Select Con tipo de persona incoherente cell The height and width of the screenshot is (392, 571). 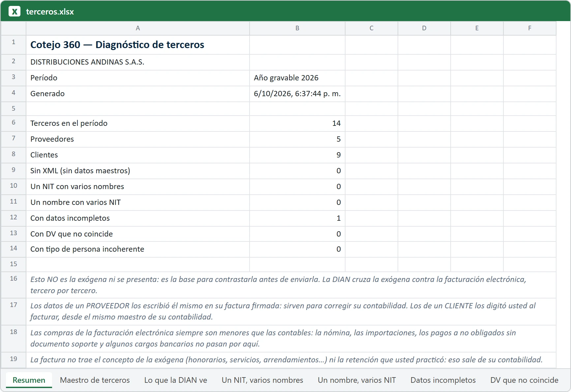[x=138, y=249]
